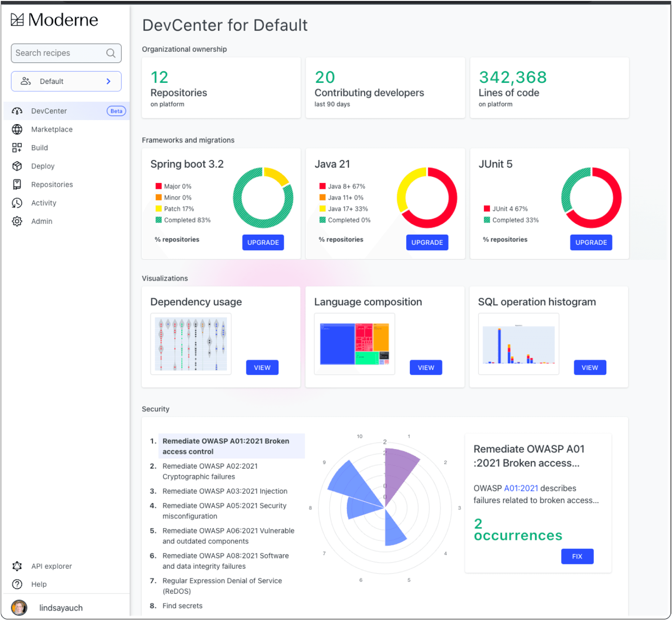Open Admin via the gear icon

click(x=17, y=222)
